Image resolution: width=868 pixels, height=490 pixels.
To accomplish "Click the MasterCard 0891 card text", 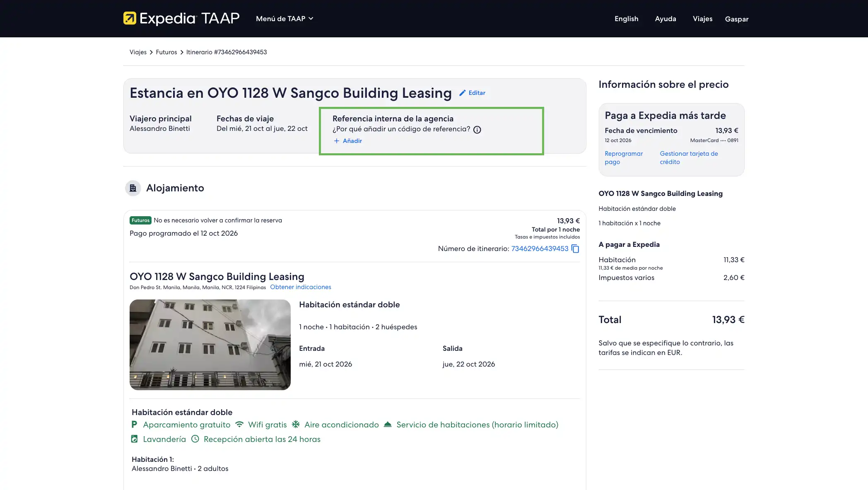I will (714, 140).
